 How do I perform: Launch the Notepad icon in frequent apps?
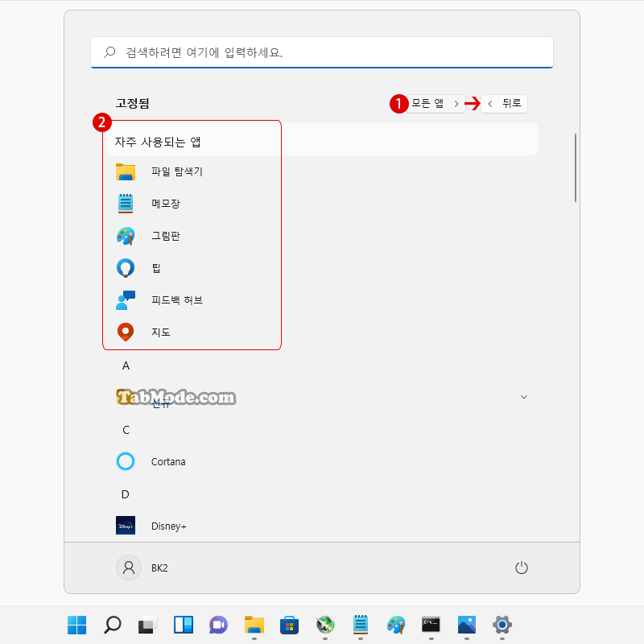coord(126,204)
